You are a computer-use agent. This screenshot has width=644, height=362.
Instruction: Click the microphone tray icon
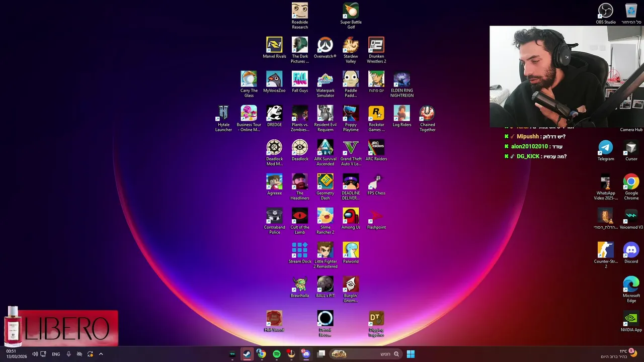click(68, 354)
